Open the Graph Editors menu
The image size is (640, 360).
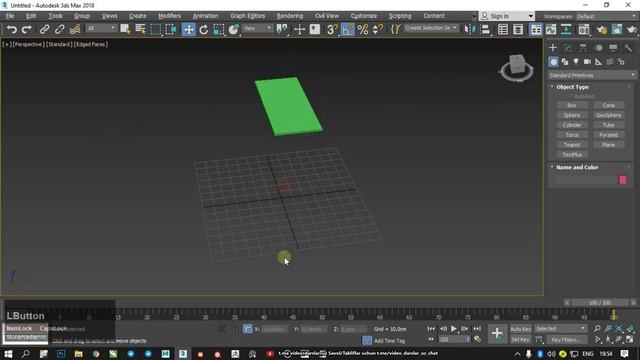point(247,16)
